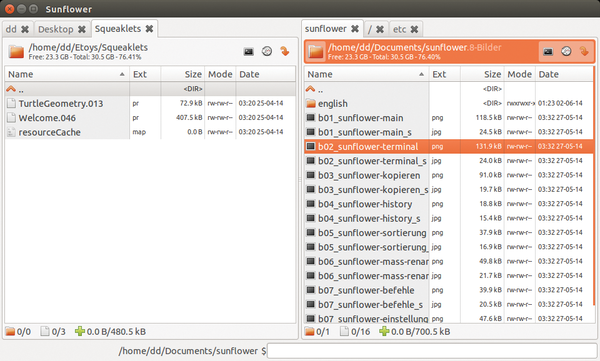600x361 pixels.
Task: Select b07_sunflower-befehle png file
Action: pos(448,290)
